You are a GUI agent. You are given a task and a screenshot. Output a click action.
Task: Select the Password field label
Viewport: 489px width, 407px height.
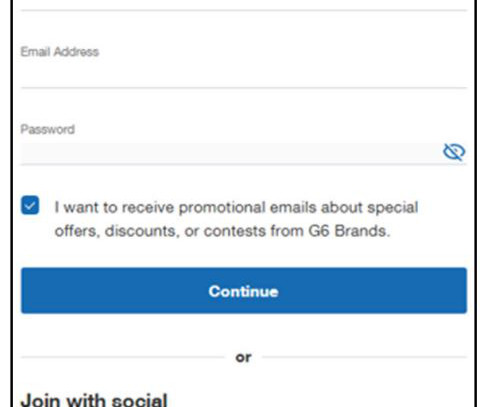click(x=48, y=129)
